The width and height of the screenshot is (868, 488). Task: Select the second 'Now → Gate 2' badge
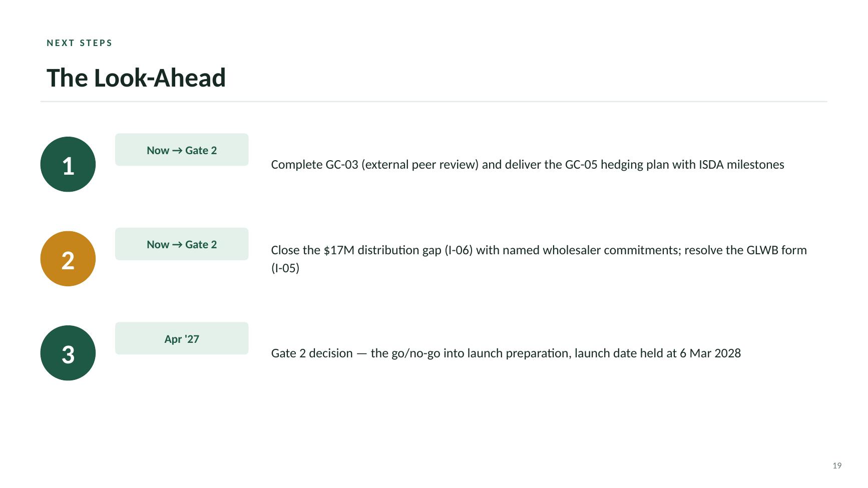[182, 244]
